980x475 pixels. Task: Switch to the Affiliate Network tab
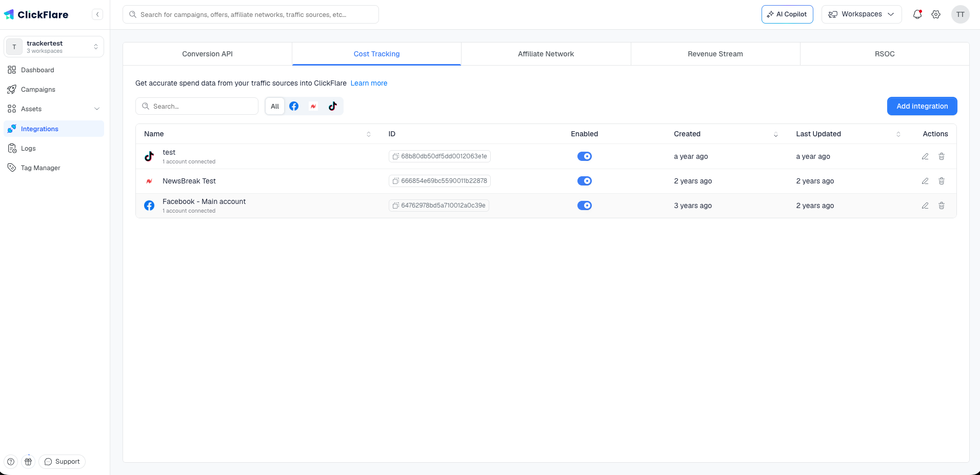click(546, 54)
